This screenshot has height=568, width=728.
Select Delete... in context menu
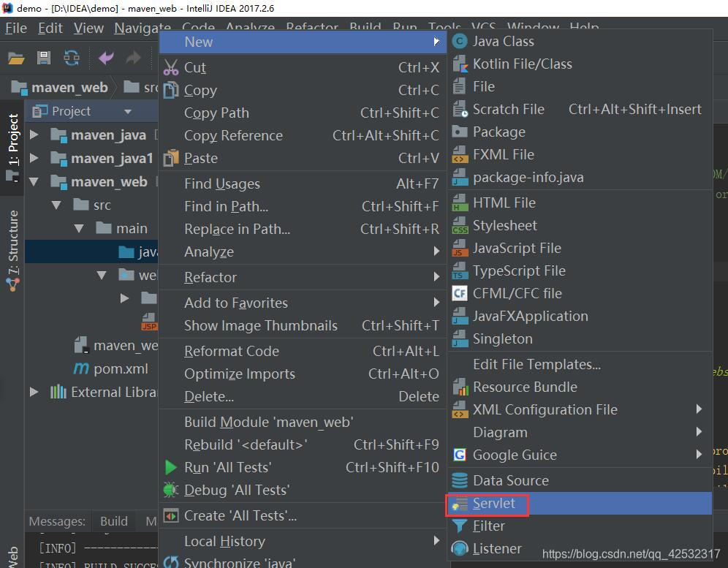tap(303, 397)
